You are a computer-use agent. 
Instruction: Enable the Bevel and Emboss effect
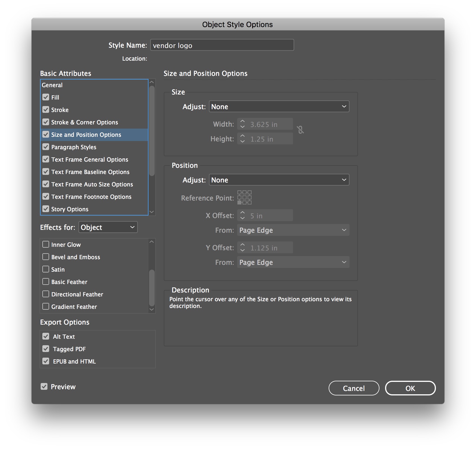point(46,257)
